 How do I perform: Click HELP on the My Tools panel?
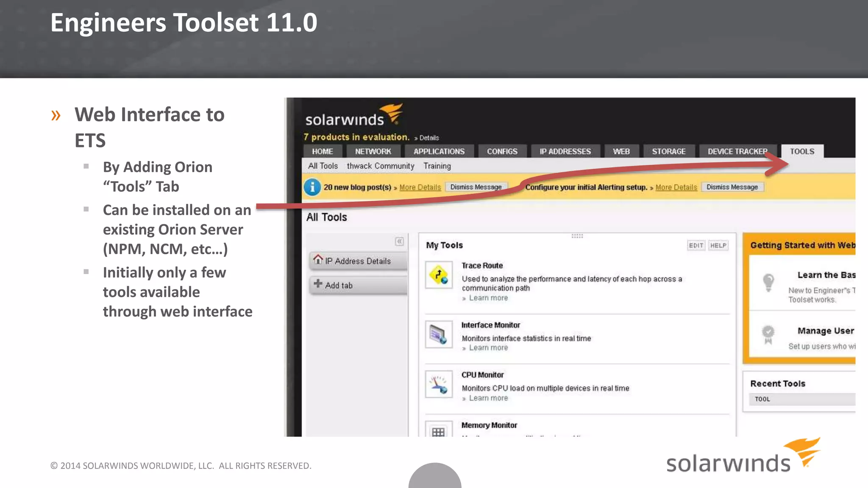tap(718, 245)
